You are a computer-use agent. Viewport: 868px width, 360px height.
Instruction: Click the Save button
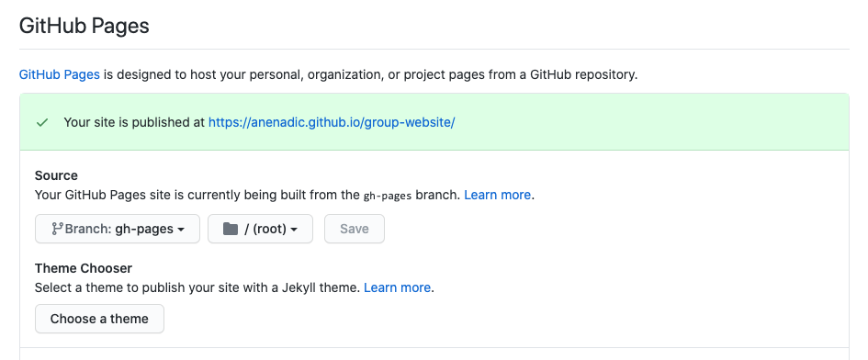tap(355, 229)
